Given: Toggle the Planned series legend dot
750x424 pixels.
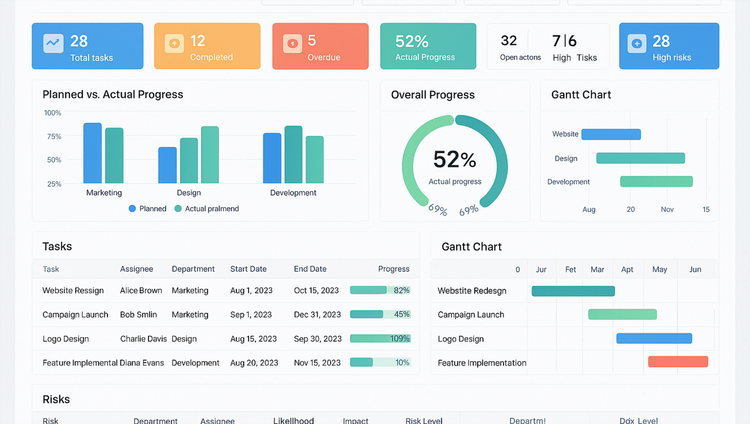Looking at the screenshot, I should (x=132, y=209).
